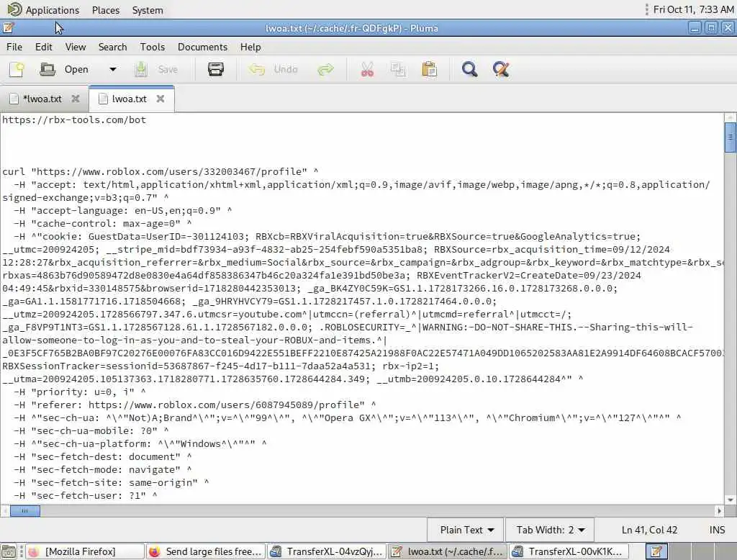Expand the recent files arrow beside Open
Screen dimensions: 737x560
pos(113,70)
